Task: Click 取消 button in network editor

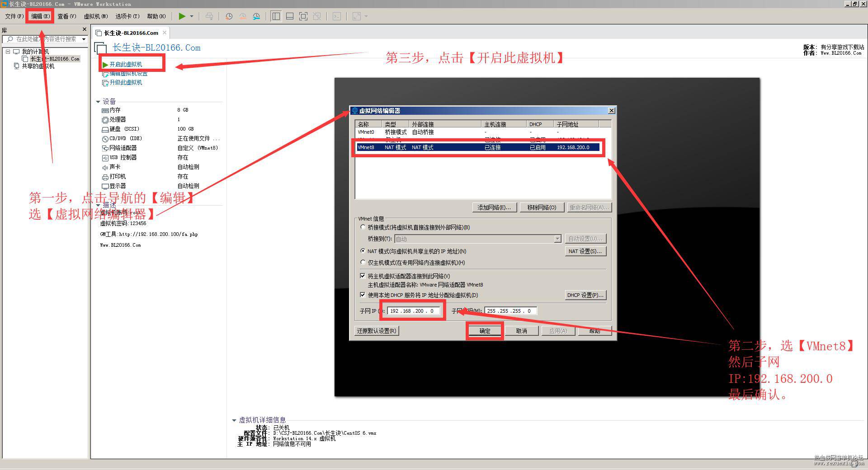Action: (521, 331)
